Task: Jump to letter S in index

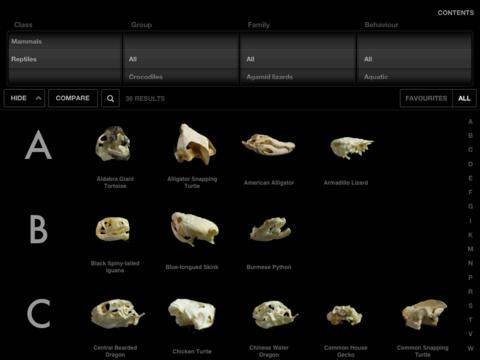Action: coord(470,306)
